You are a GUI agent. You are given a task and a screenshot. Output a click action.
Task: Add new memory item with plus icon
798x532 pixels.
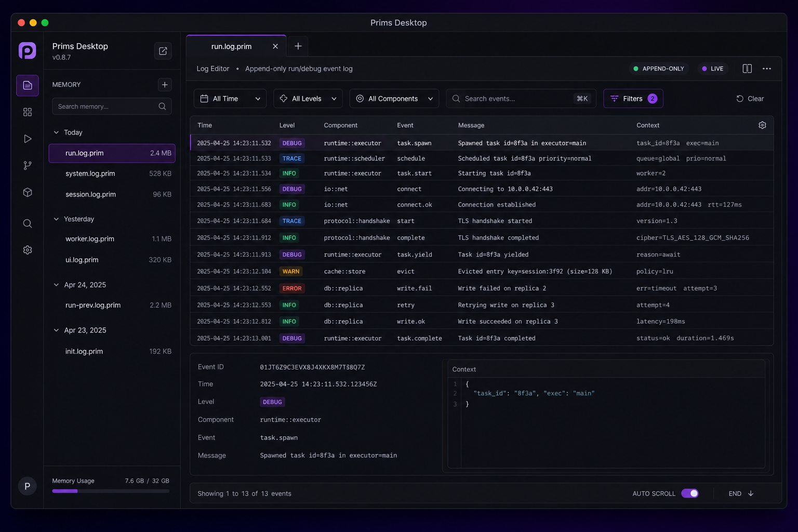(x=165, y=85)
